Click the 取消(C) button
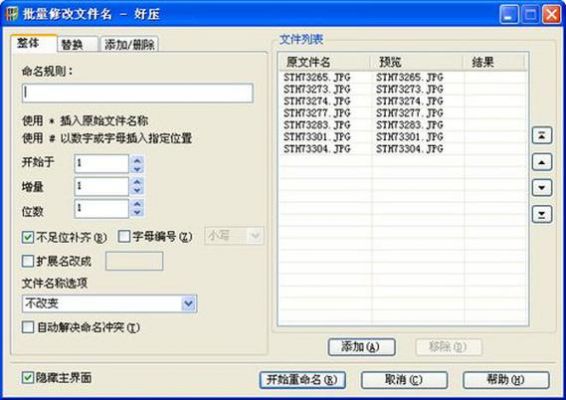Image resolution: width=566 pixels, height=400 pixels. click(x=404, y=380)
